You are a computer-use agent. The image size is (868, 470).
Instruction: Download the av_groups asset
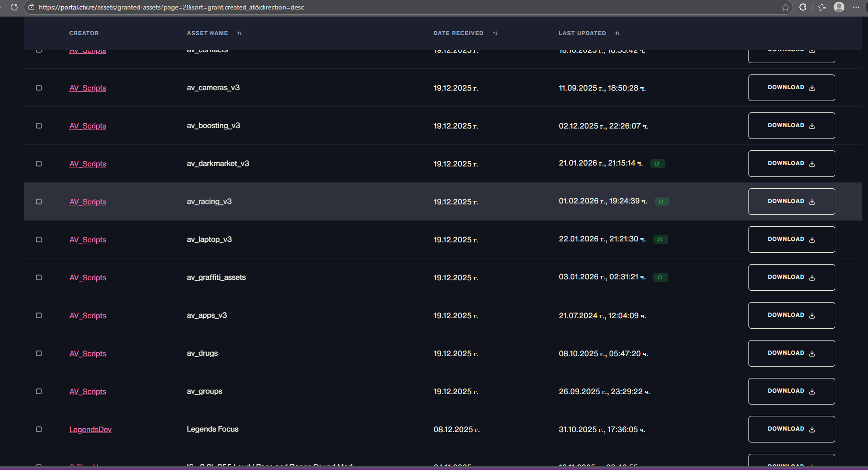[792, 391]
